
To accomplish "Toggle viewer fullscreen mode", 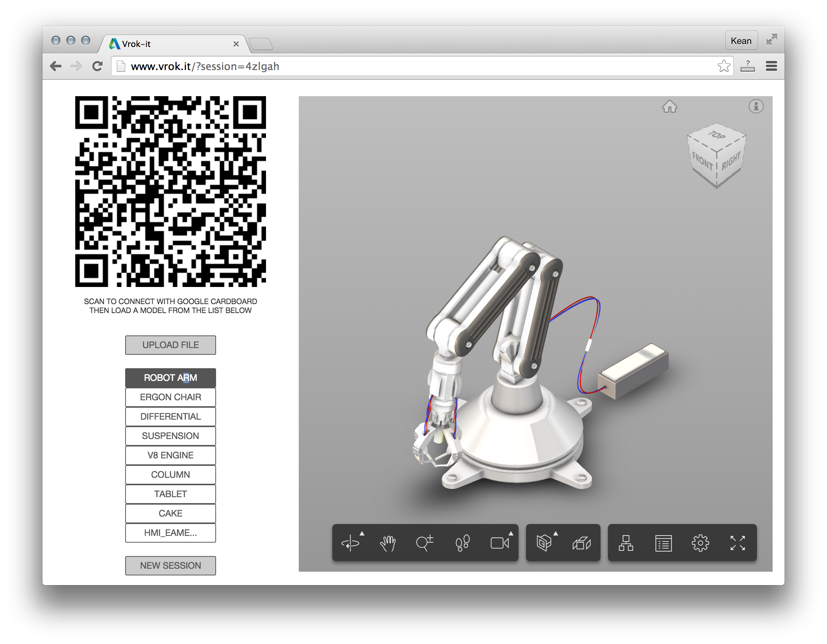I will (x=738, y=543).
